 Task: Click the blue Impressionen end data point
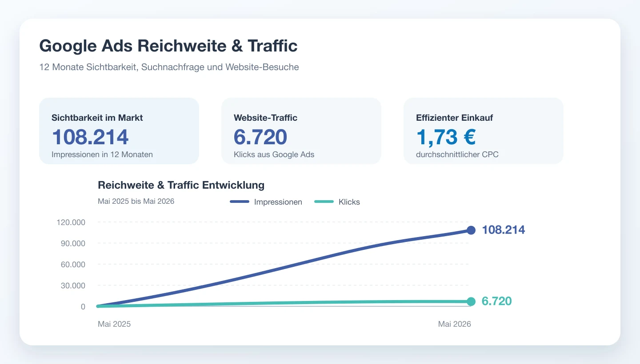471,230
